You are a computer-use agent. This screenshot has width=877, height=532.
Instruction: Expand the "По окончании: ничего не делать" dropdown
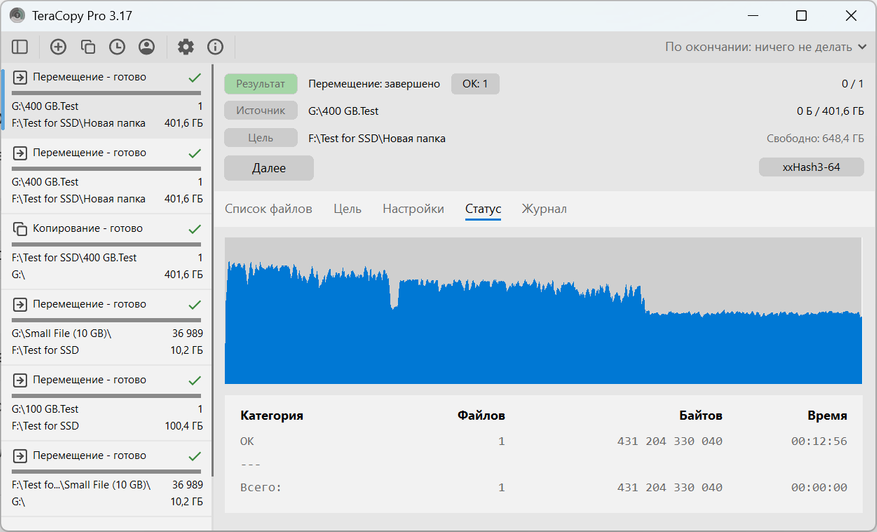(x=766, y=47)
